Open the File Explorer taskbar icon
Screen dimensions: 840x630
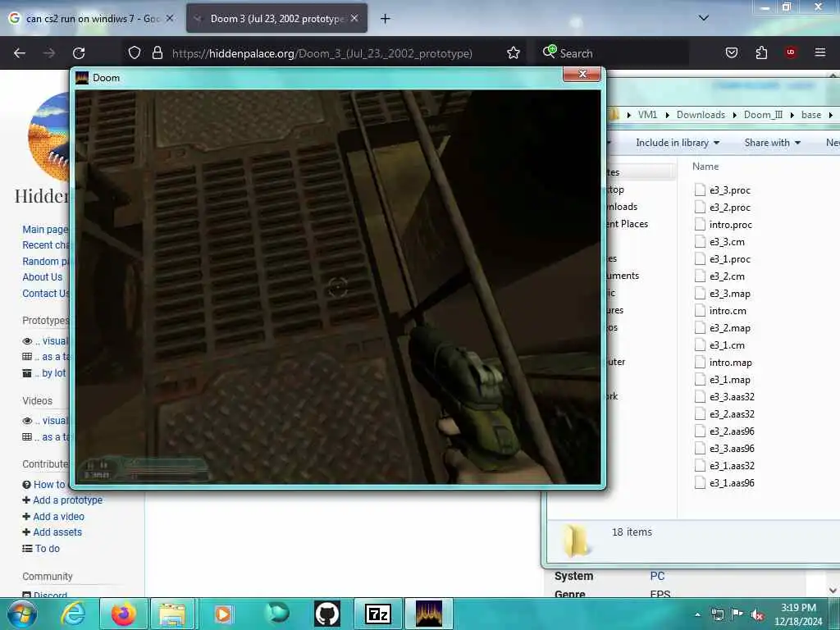coord(172,614)
